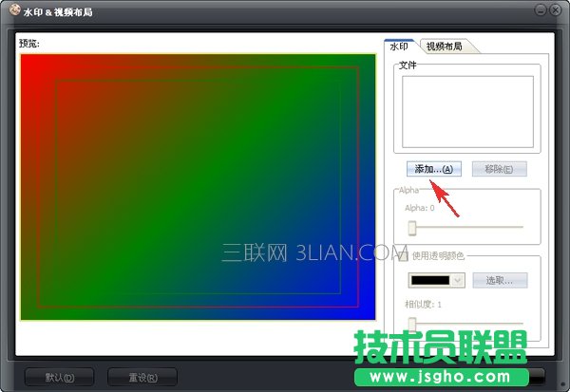
Task: Click the application icon in title bar
Action: pyautogui.click(x=14, y=9)
